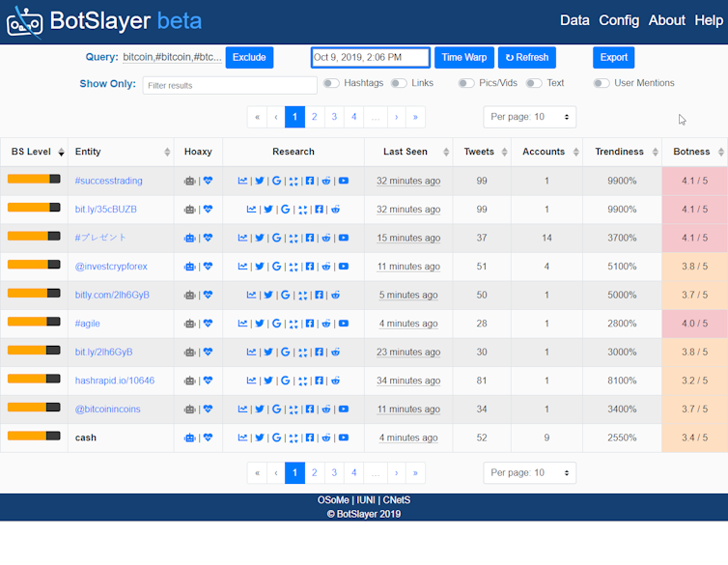Click BS Level bar for #successtrading
The height and width of the screenshot is (565, 728).
(x=34, y=180)
